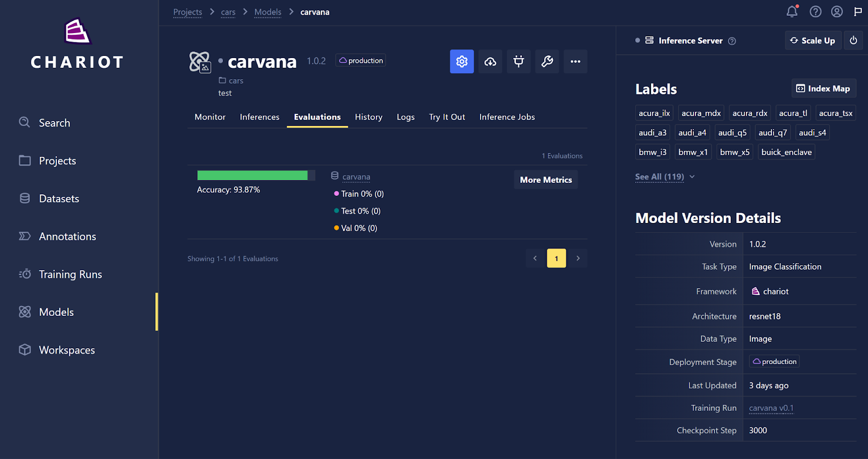868x459 pixels.
Task: Toggle inference server power button
Action: tap(853, 40)
